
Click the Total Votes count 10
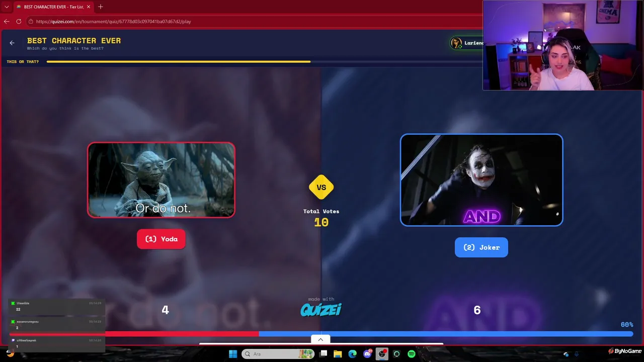tap(321, 222)
